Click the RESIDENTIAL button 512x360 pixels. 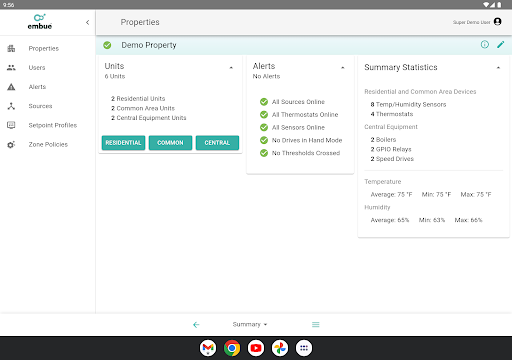[123, 143]
